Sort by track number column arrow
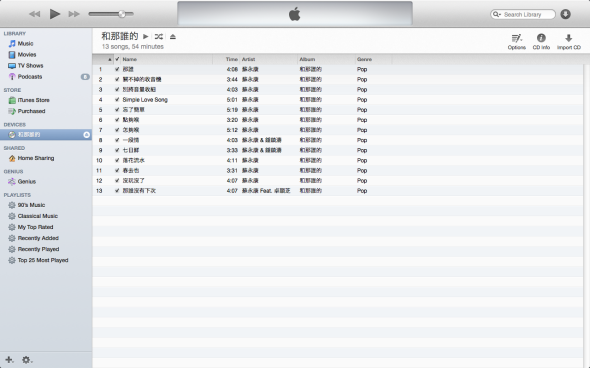 [109, 59]
